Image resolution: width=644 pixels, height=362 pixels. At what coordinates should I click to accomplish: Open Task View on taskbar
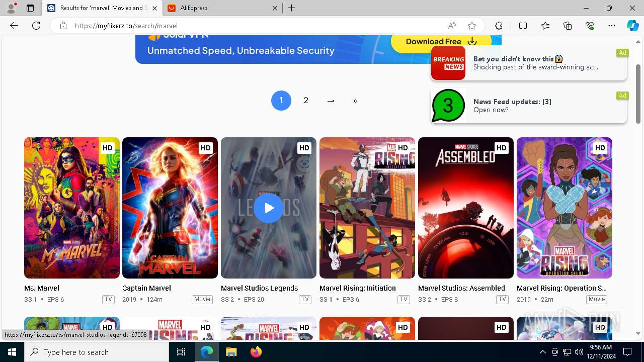click(181, 352)
